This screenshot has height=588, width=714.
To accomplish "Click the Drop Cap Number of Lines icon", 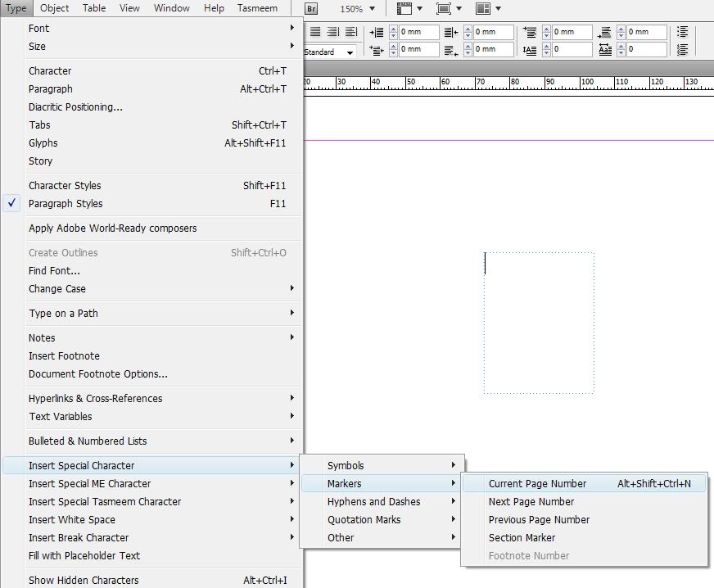I will pos(530,50).
